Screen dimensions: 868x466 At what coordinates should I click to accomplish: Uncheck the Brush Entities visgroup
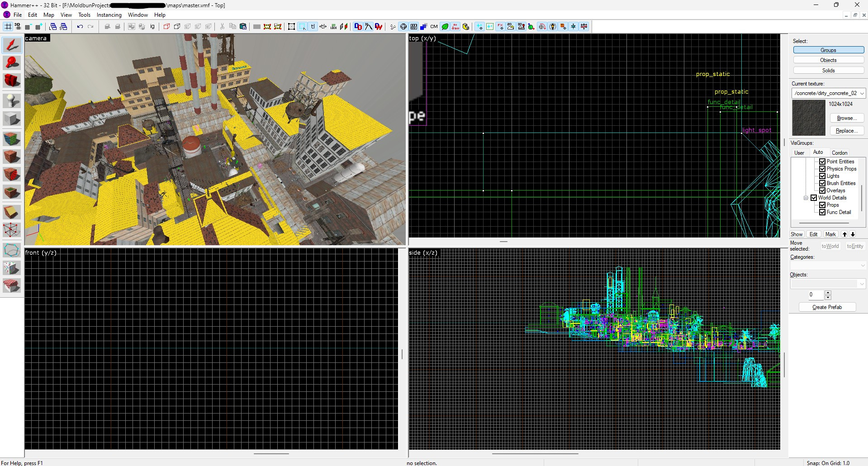click(822, 183)
